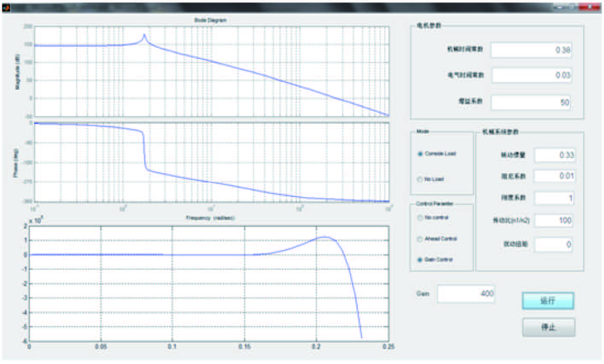Screen dimensions: 604x364
Task: Select the Consider Load mode option
Action: pyautogui.click(x=420, y=154)
